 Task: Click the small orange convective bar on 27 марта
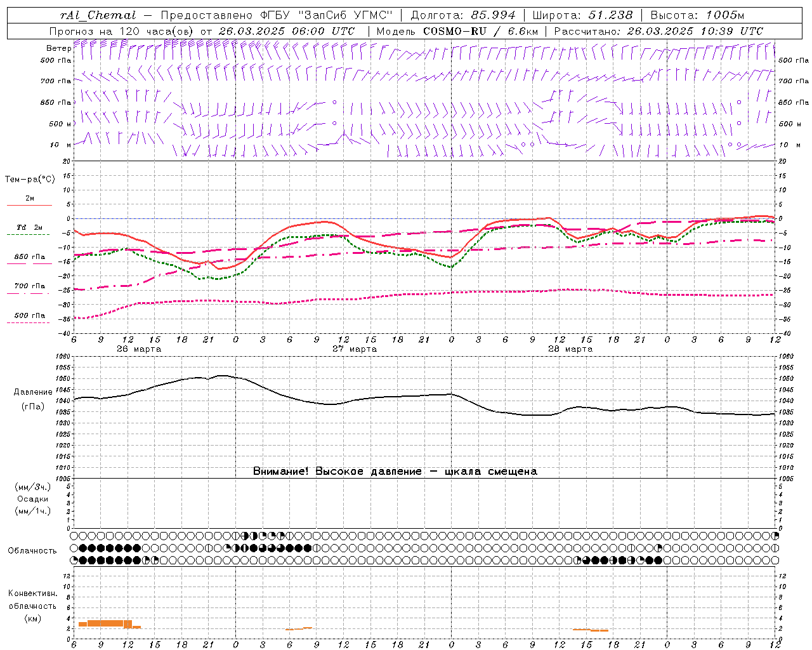[298, 628]
